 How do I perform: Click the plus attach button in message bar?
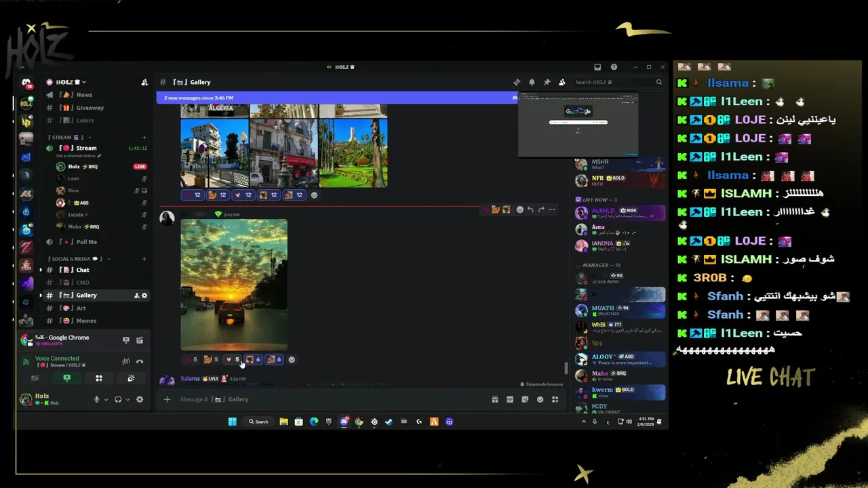[x=167, y=399]
